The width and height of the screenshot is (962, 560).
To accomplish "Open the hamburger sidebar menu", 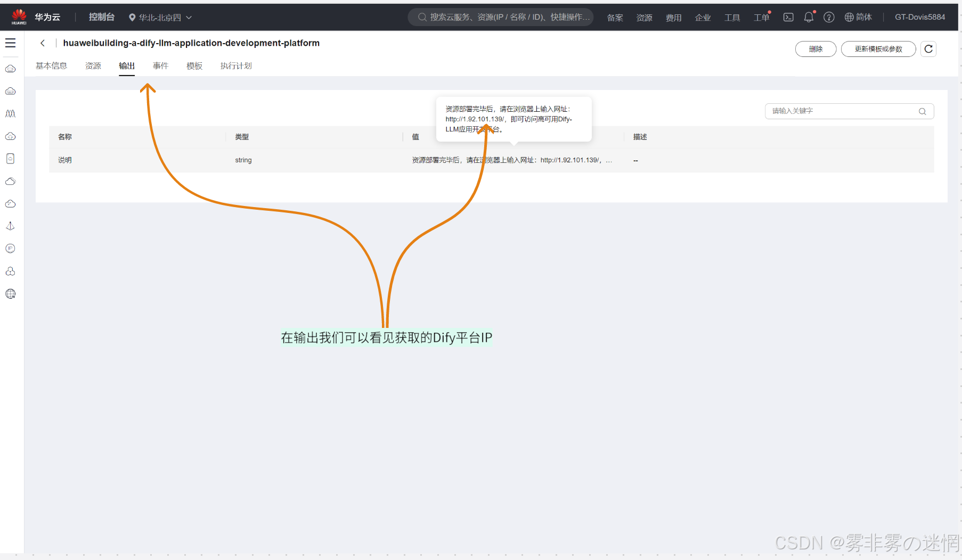I will pyautogui.click(x=10, y=43).
